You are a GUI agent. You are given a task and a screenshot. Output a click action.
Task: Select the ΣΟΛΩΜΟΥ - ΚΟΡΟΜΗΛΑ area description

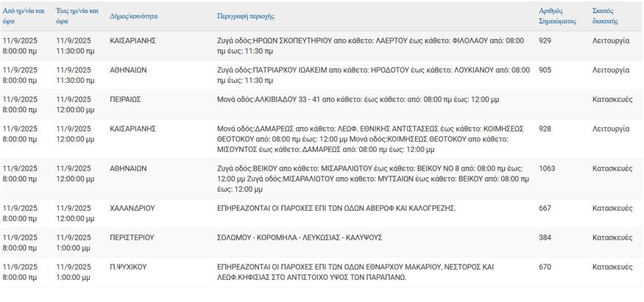(x=300, y=237)
